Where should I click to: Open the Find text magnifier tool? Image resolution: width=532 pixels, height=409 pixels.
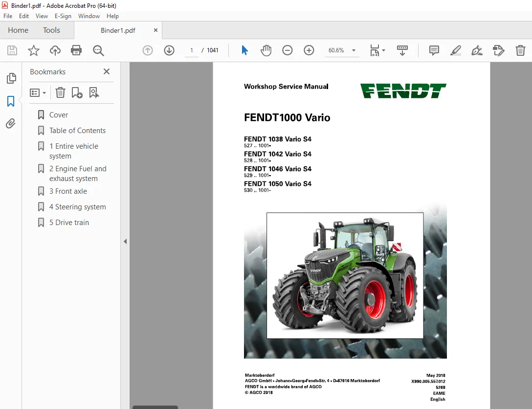coord(98,50)
